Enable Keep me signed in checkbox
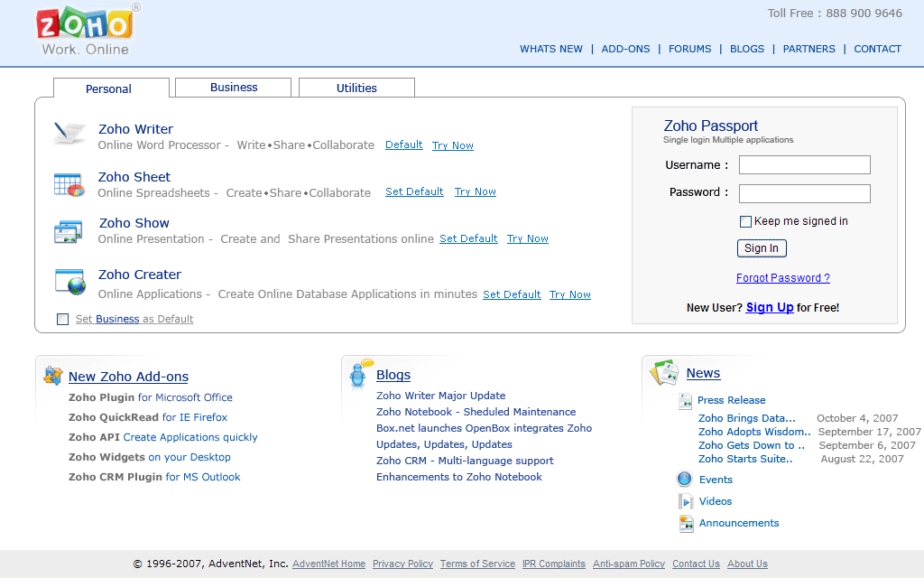The height and width of the screenshot is (578, 924). coord(745,222)
